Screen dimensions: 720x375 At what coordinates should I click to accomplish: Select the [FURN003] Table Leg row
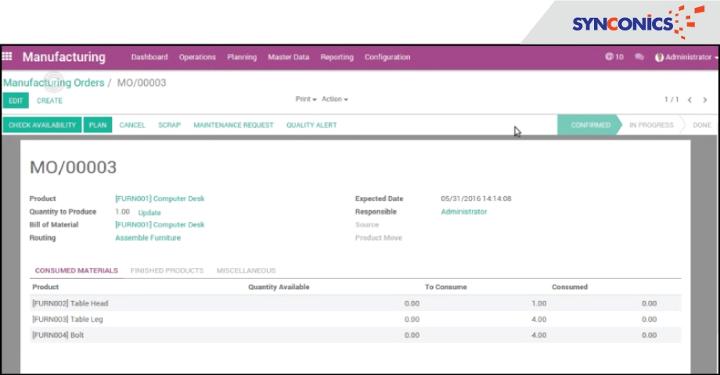tap(355, 319)
